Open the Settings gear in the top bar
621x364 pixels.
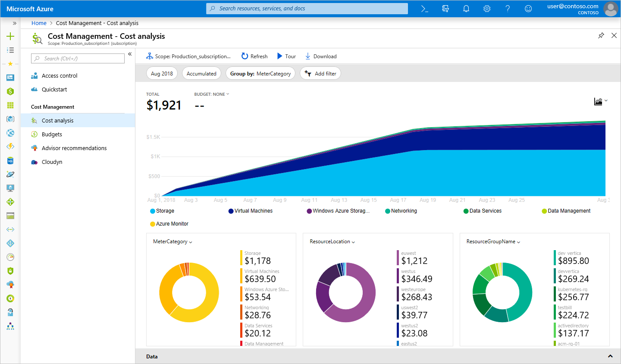tap(487, 9)
